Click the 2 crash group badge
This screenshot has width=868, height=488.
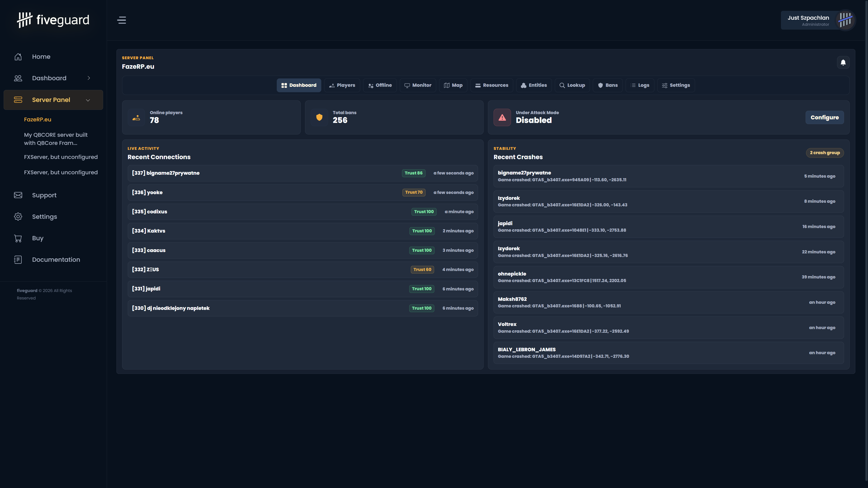tap(825, 153)
